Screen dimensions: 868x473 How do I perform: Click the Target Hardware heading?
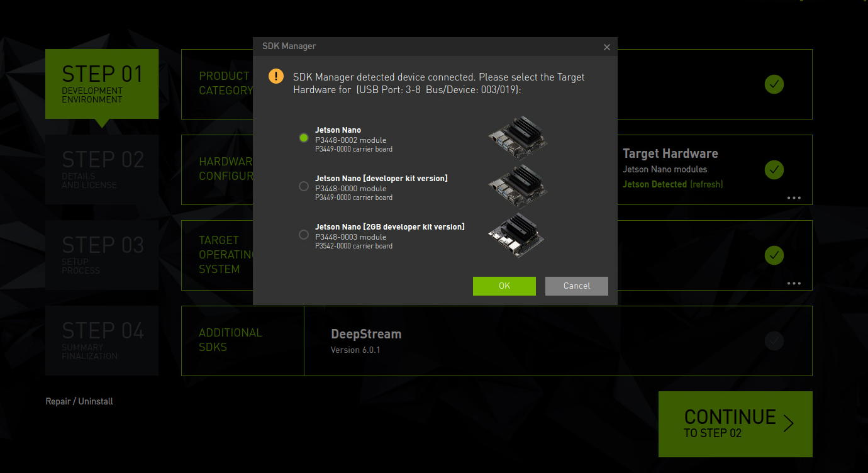tap(670, 153)
